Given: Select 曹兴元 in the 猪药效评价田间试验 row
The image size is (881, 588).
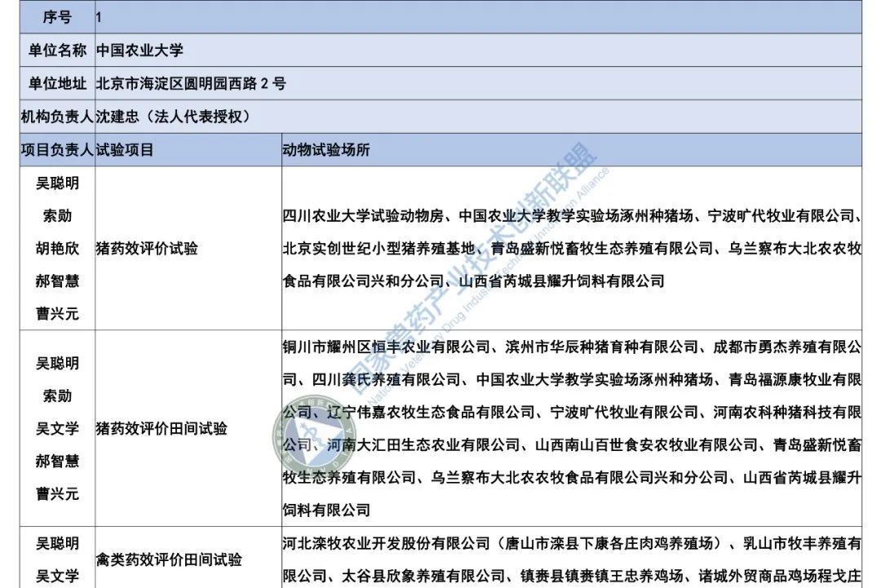Looking at the screenshot, I should pyautogui.click(x=57, y=493).
